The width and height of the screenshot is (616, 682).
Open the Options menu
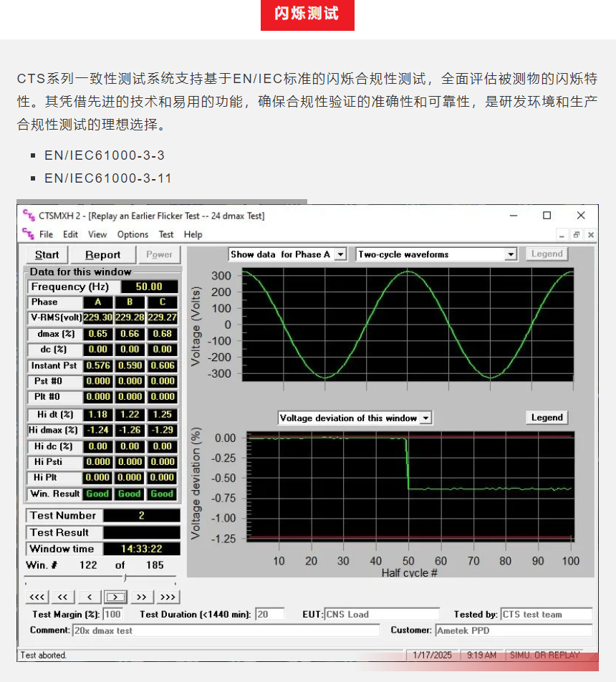[133, 234]
